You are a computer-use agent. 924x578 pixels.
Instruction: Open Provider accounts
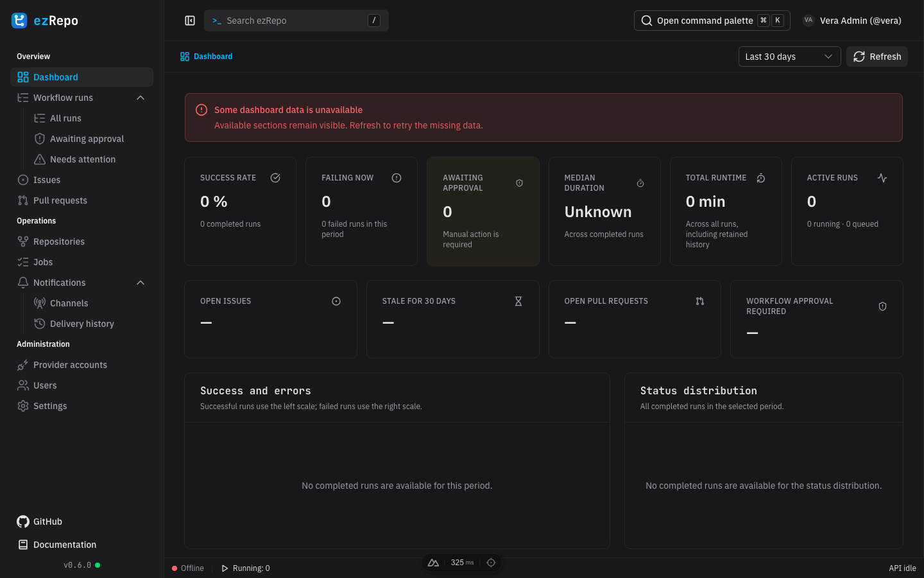coord(81,365)
